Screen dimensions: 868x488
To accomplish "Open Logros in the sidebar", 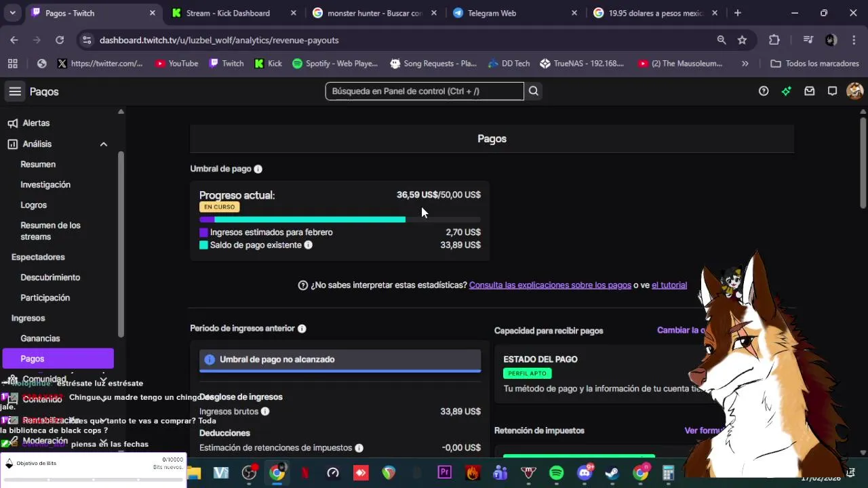I will 34,205.
